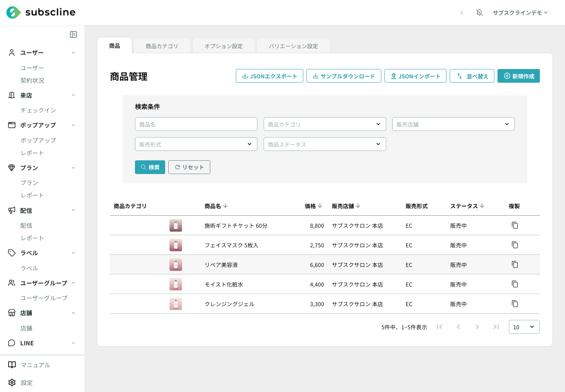This screenshot has width=565, height=392.
Task: Switch to 商品カテゴリ tab
Action: pyautogui.click(x=162, y=46)
